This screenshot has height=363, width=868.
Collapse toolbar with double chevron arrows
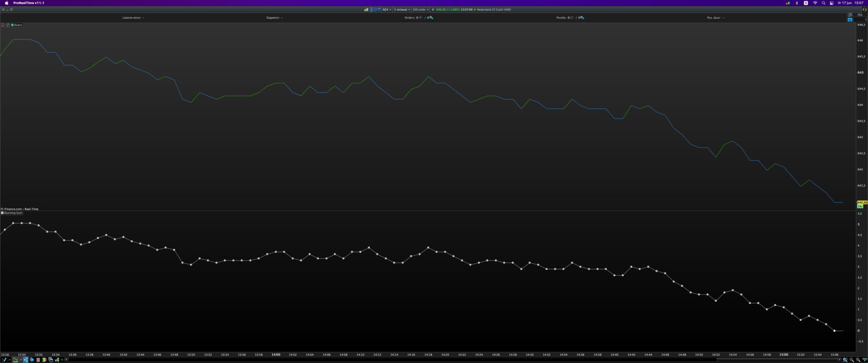click(x=62, y=360)
